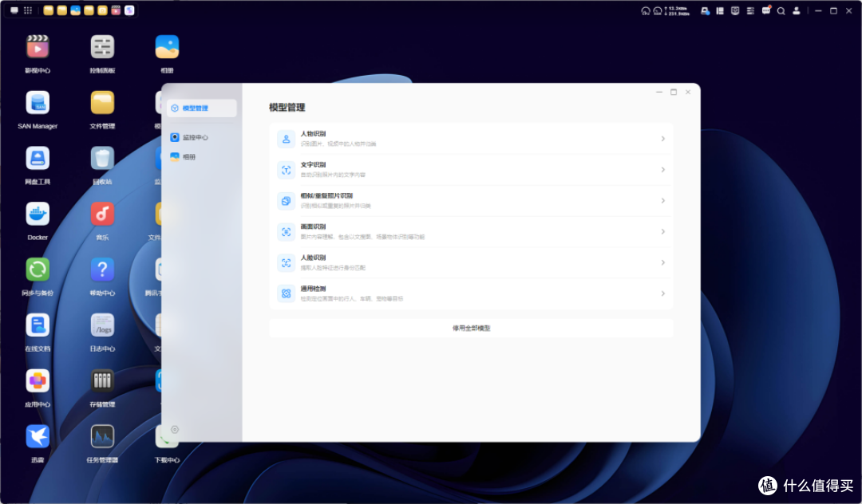
Task: Open the search icon in top bar
Action: (781, 11)
